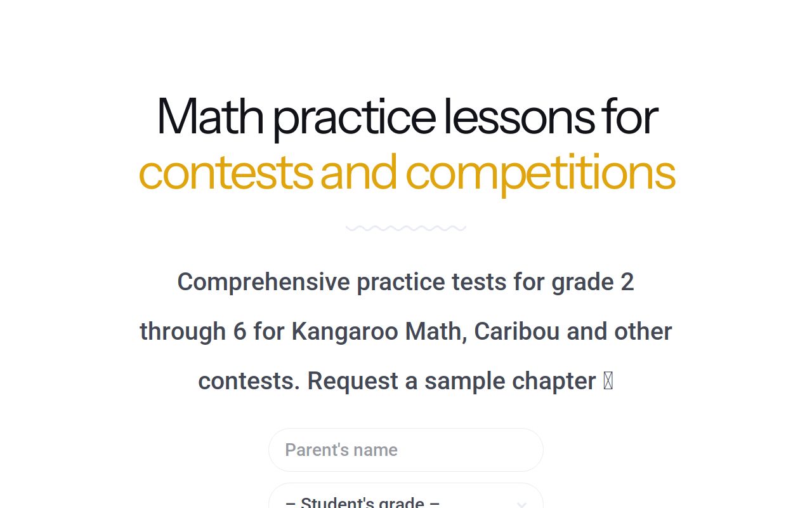Click the 'Comprehensive practice tests' paragraph

tap(406, 281)
